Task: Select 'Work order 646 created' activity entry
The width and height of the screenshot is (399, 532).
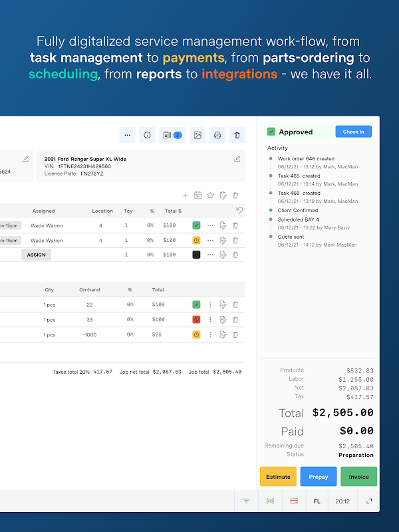Action: [x=306, y=159]
